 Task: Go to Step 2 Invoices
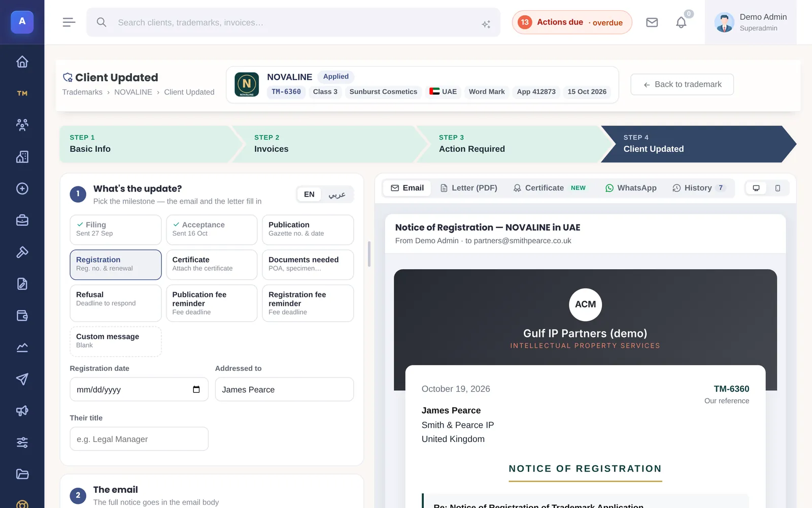330,144
